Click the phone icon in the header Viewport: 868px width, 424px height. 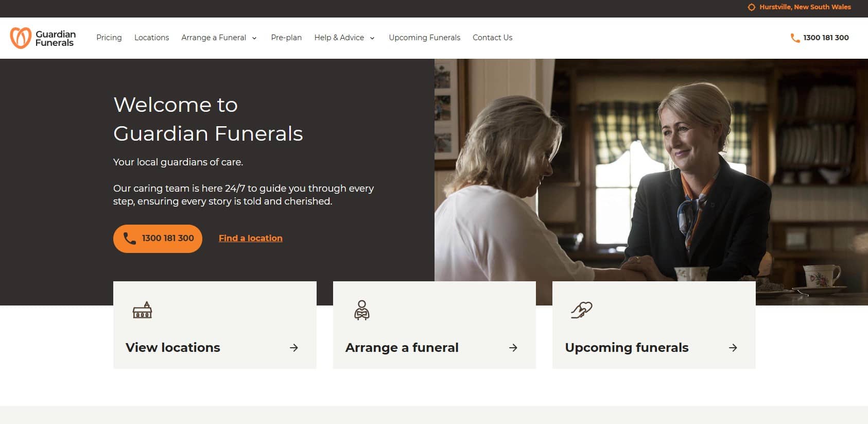click(795, 38)
